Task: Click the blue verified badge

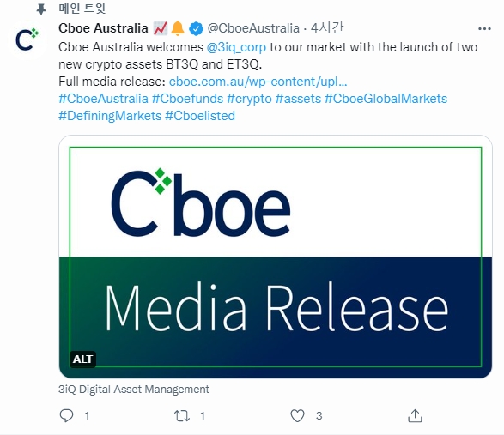Action: coord(196,28)
